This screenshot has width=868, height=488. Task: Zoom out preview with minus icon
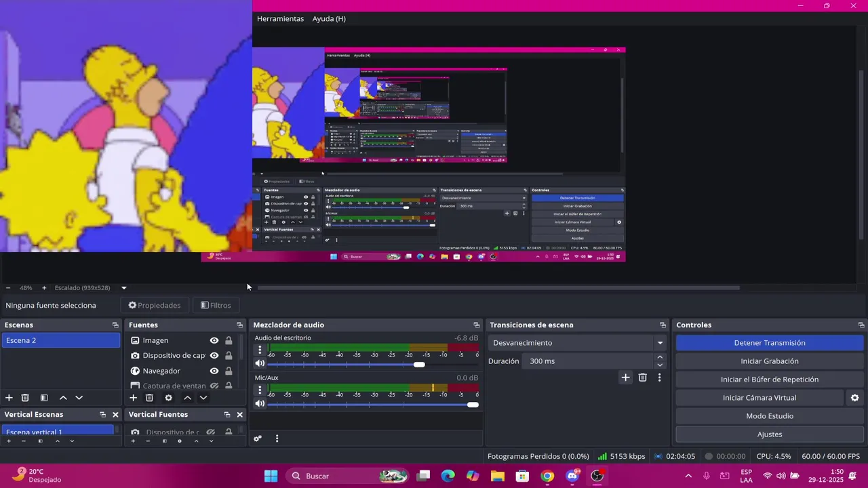[8, 288]
